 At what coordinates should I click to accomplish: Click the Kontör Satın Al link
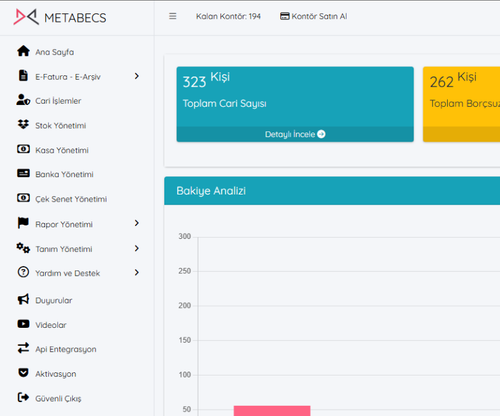[x=314, y=16]
